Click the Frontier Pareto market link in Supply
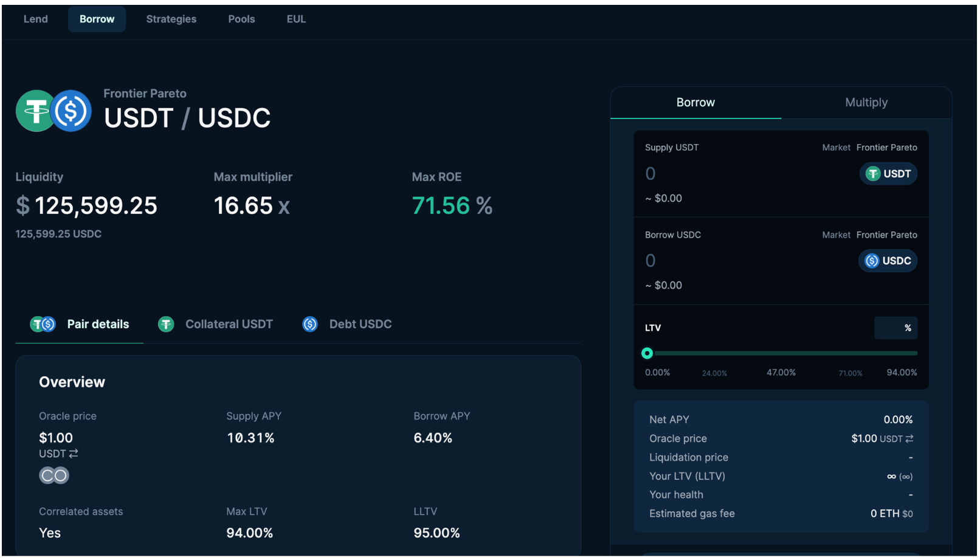Screen dimensions: 980x558 tap(886, 148)
